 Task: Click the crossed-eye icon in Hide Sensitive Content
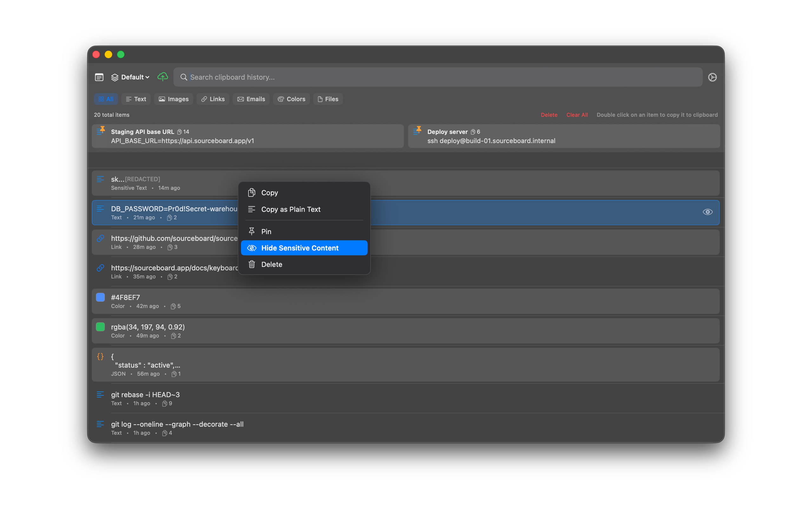(252, 248)
